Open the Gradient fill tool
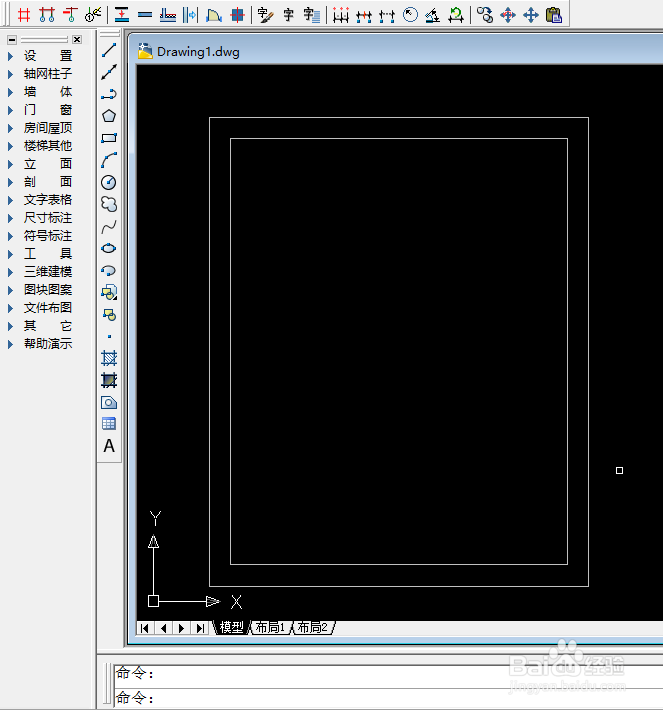This screenshot has width=663, height=710. click(109, 380)
